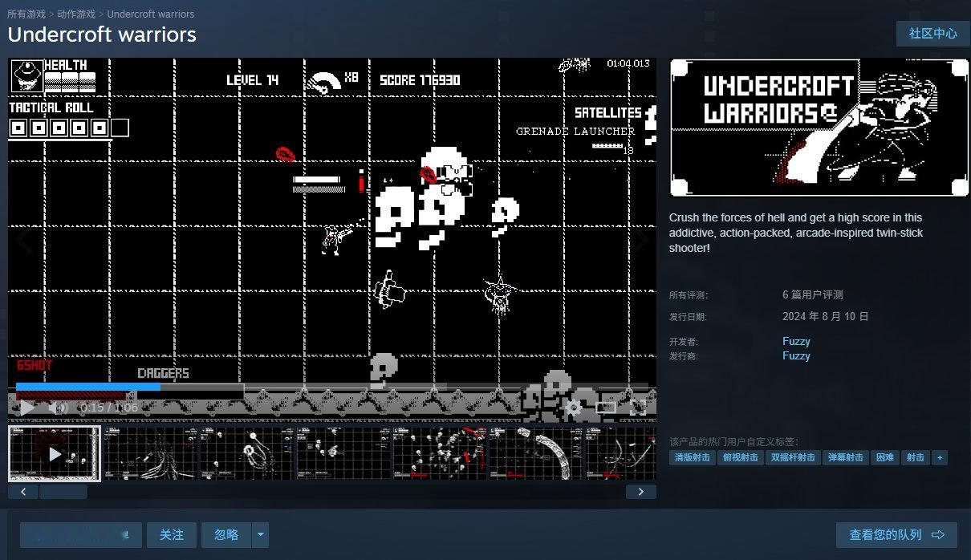971x560 pixels.
Task: Select the 双摇杆射击 tag
Action: coord(793,457)
